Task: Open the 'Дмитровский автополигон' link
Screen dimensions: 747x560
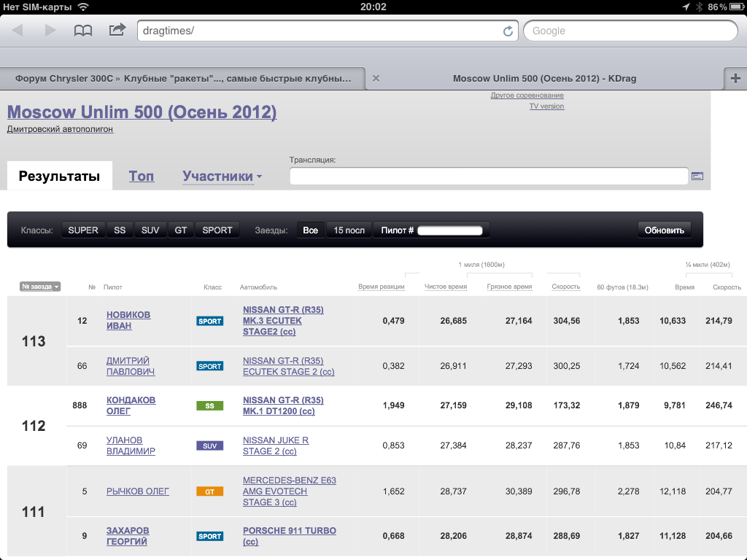Action: (60, 129)
